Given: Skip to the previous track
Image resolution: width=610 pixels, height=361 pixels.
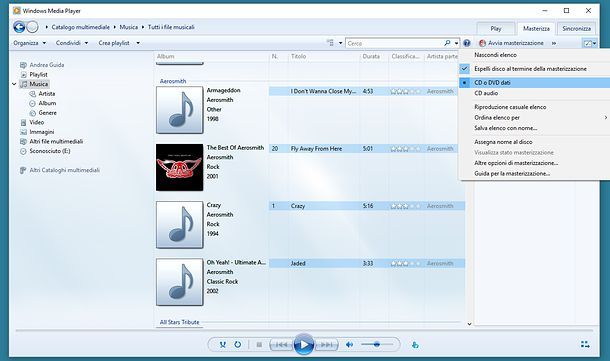Looking at the screenshot, I should [282, 345].
